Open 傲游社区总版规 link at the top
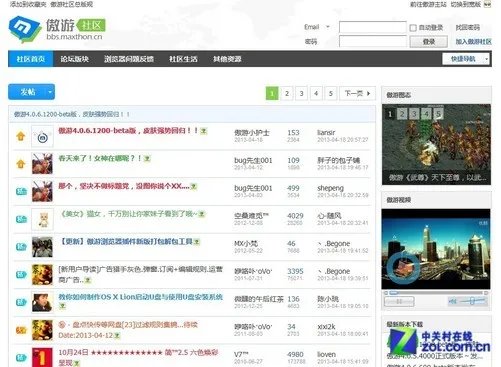This screenshot has width=501, height=367. [x=72, y=4]
